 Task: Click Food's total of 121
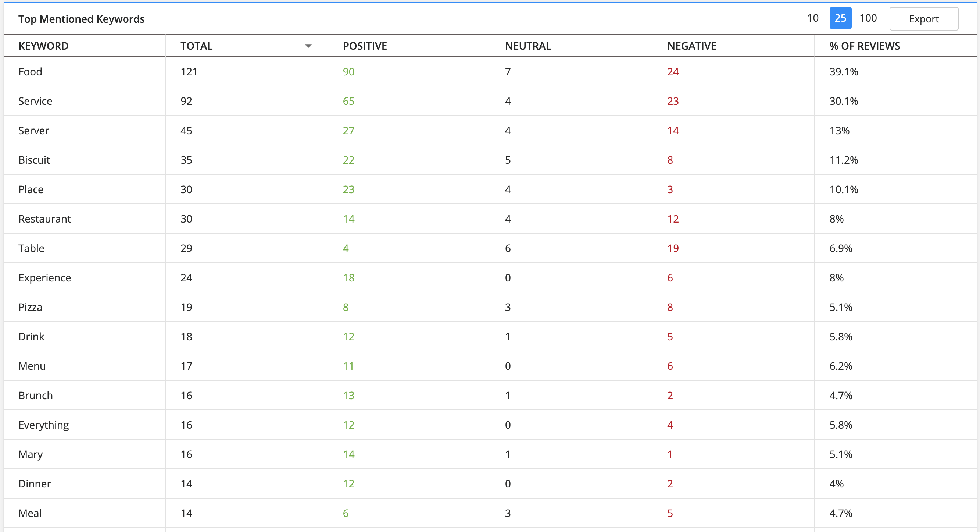(189, 72)
